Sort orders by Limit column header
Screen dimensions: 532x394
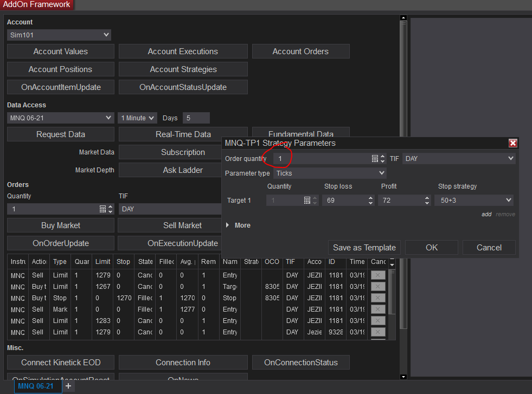click(102, 262)
